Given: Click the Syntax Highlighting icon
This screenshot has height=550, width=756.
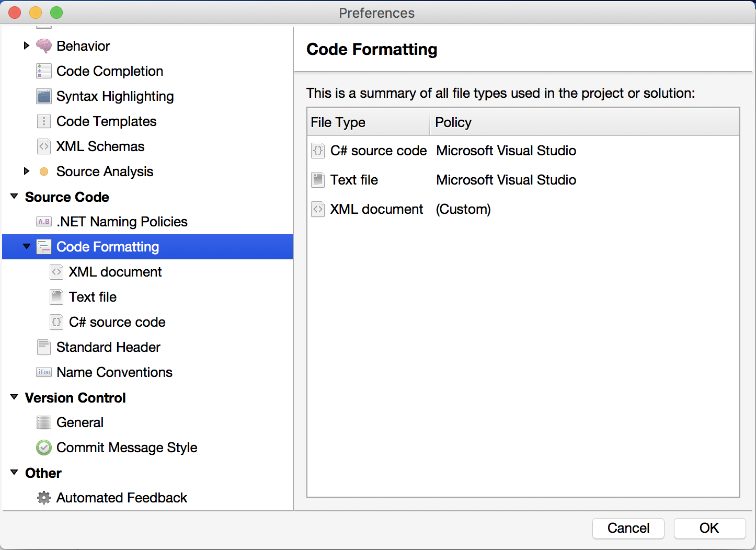Looking at the screenshot, I should (44, 96).
